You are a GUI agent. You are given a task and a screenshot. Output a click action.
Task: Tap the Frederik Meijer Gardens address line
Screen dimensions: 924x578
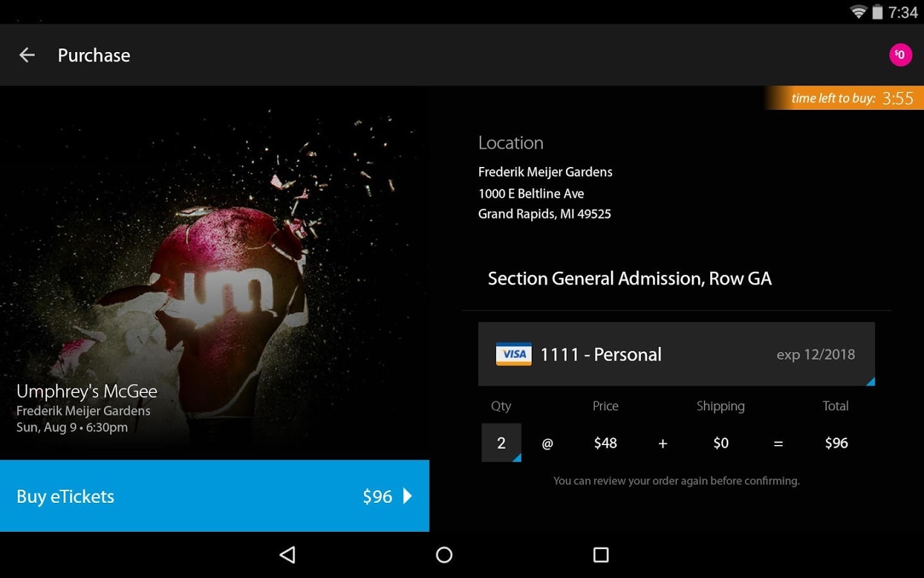(545, 172)
